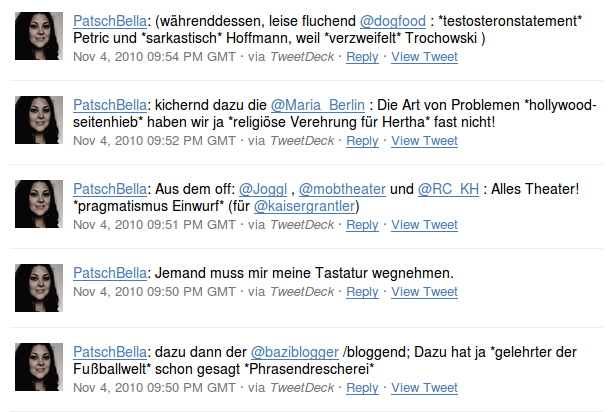This screenshot has height=412, width=611.
Task: Open the @Maria_Berlin mention link
Action: click(x=318, y=105)
